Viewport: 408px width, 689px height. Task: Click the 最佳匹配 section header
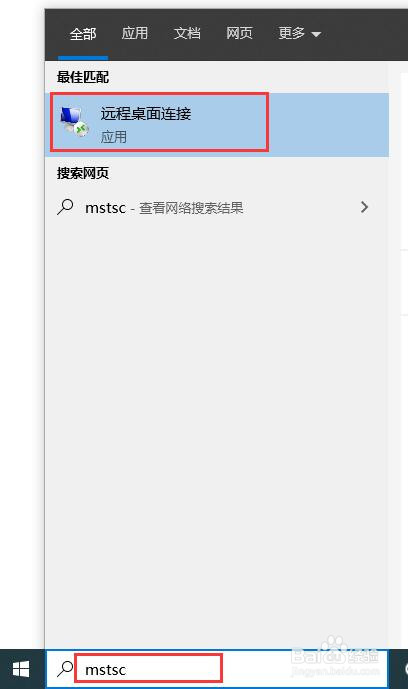83,77
